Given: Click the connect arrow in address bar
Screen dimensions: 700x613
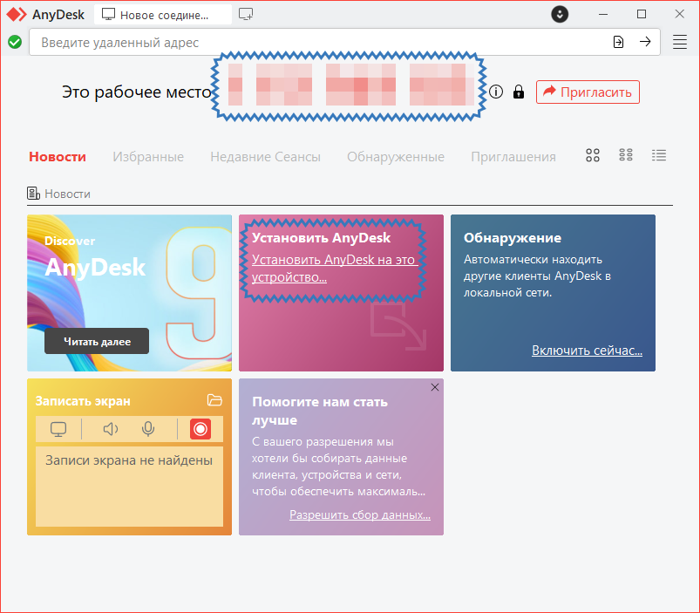Looking at the screenshot, I should (x=645, y=42).
